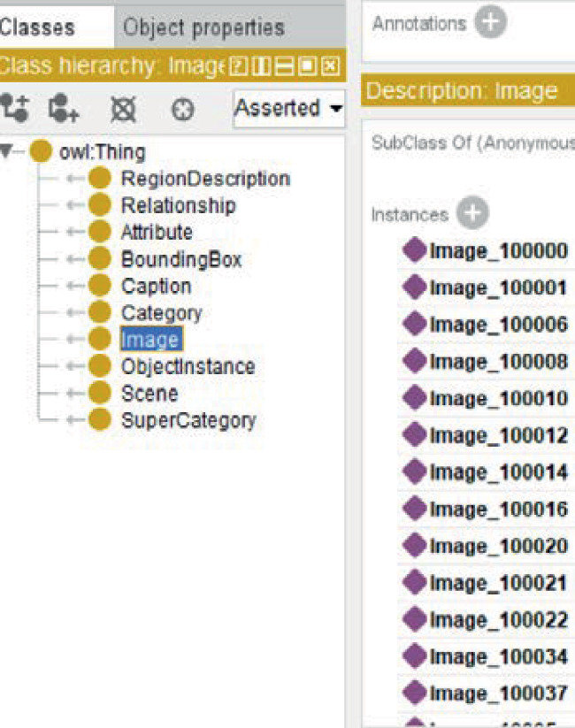The height and width of the screenshot is (728, 575).
Task: Click the yellow circle icon beside Scene
Action: coord(99,393)
